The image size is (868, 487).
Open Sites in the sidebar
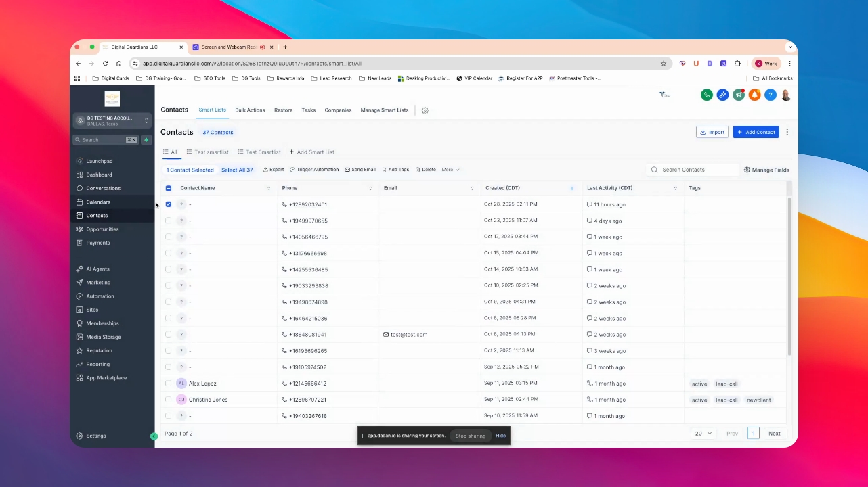point(92,310)
